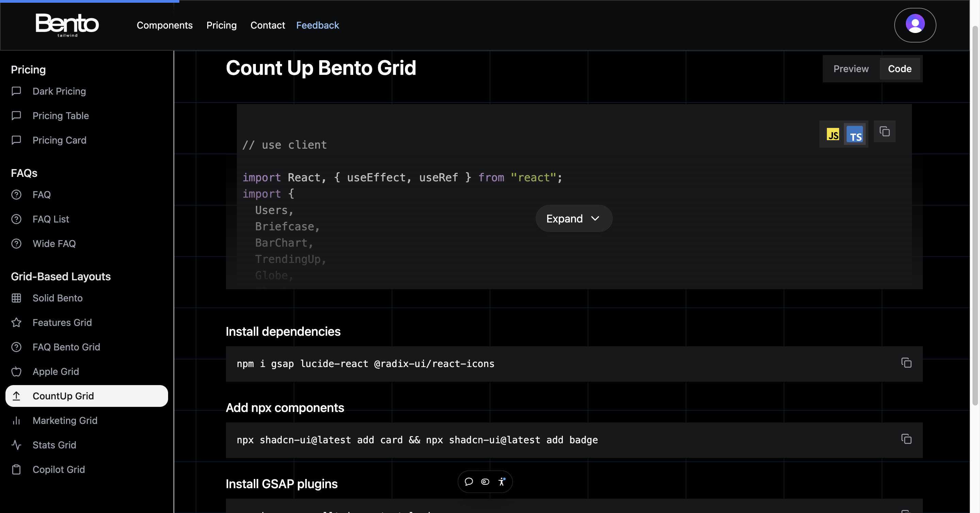The height and width of the screenshot is (513, 980).
Task: Click the Count Up Bento Grid heading
Action: coord(321,68)
